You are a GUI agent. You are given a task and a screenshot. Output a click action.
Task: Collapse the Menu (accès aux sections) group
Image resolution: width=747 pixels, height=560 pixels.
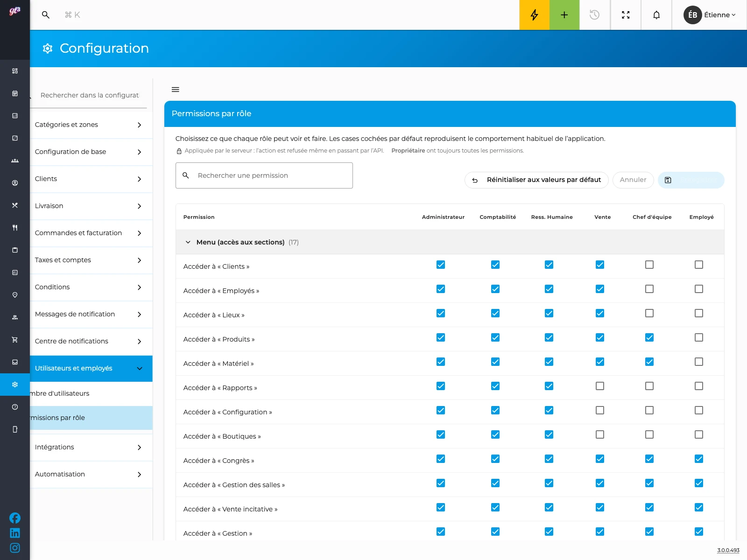point(188,242)
